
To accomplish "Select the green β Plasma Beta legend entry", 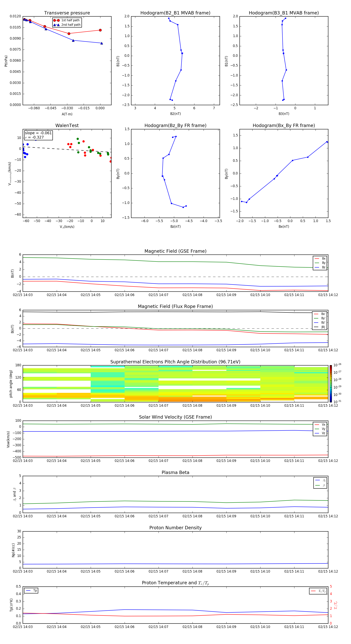I will click(320, 485).
